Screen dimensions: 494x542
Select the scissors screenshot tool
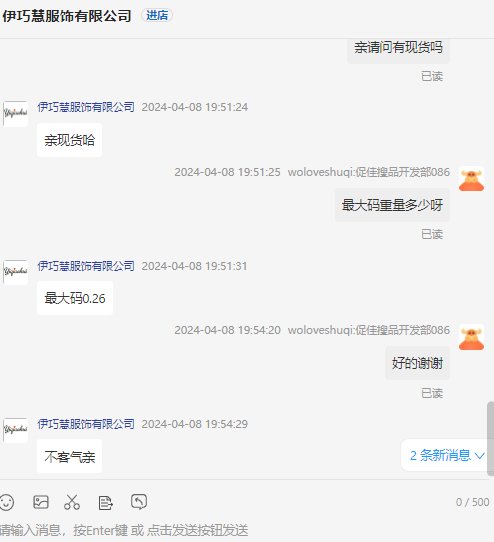pos(72,502)
